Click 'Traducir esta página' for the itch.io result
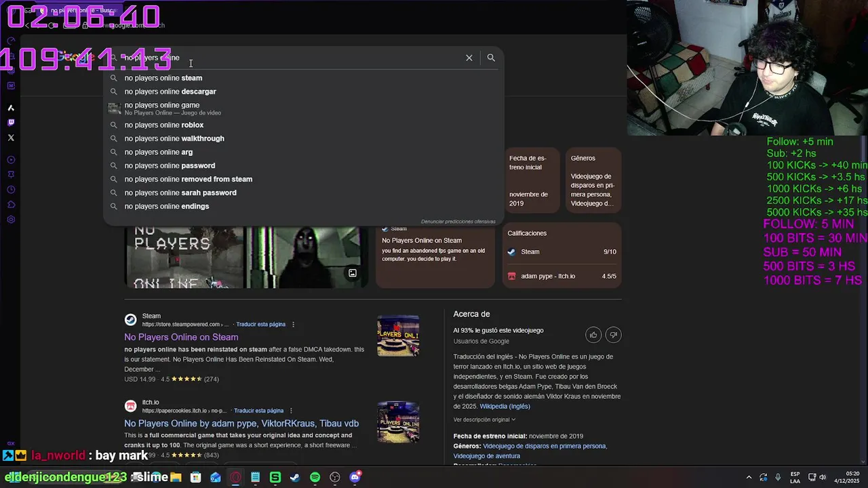This screenshot has width=868, height=488. click(258, 410)
